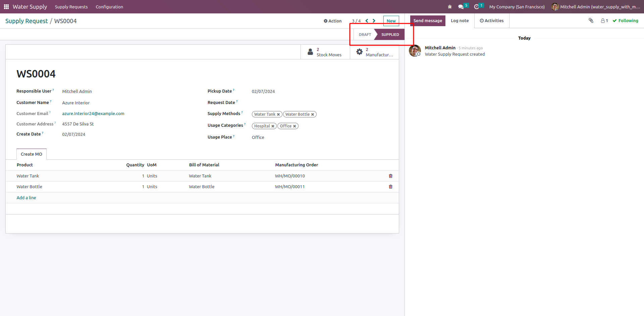Click the debug bug icon
This screenshot has height=316, width=644.
click(450, 7)
